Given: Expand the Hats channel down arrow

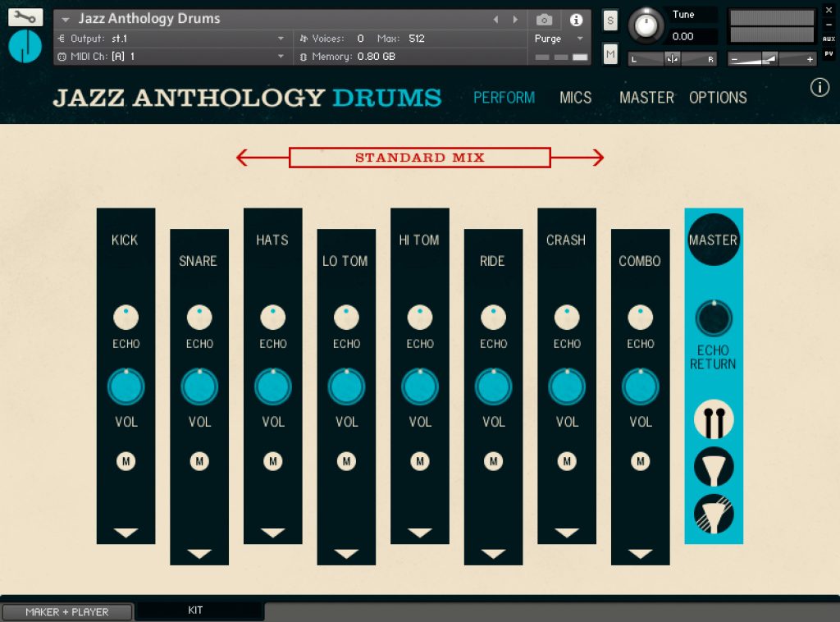Looking at the screenshot, I should [272, 533].
